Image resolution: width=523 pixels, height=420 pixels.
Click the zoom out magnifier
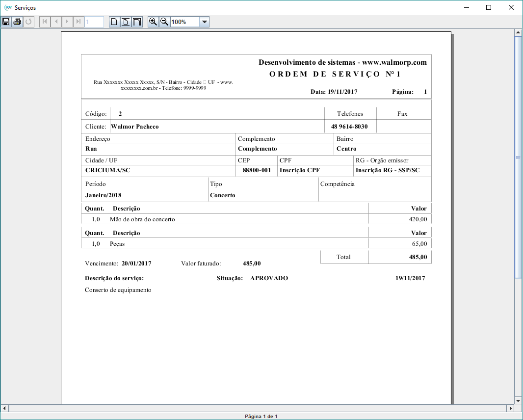[164, 22]
